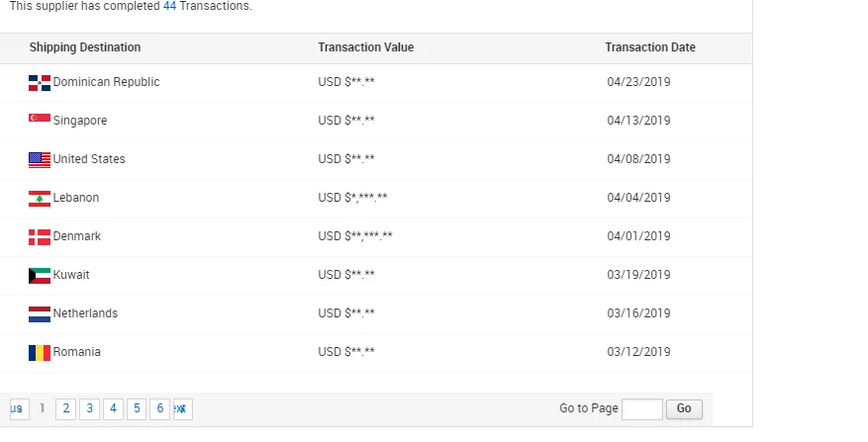Viewport: 868px width, 442px height.
Task: Click the Shipping Destination column header
Action: click(85, 47)
